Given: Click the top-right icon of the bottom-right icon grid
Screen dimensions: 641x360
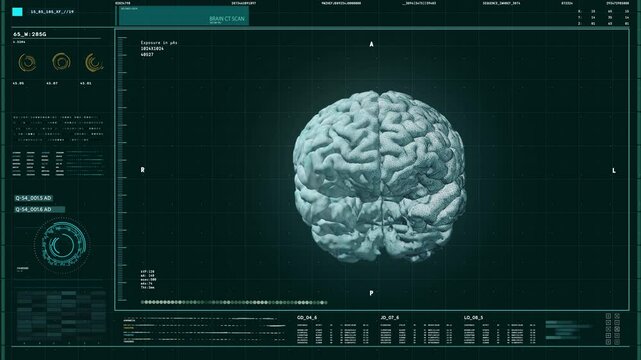Looking at the screenshot, I should pos(617,316).
